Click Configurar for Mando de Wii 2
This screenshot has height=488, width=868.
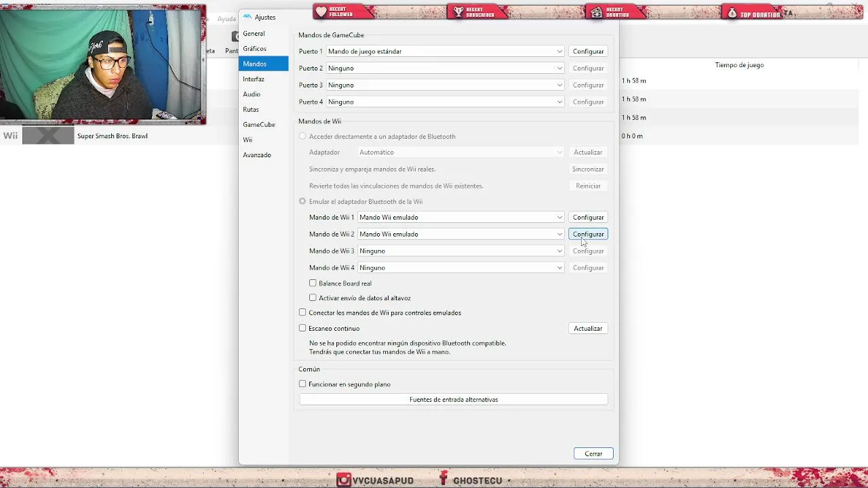coord(588,235)
